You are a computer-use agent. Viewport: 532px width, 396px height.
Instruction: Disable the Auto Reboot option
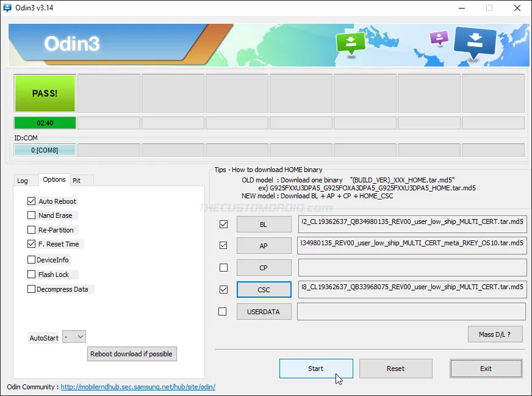(32, 201)
